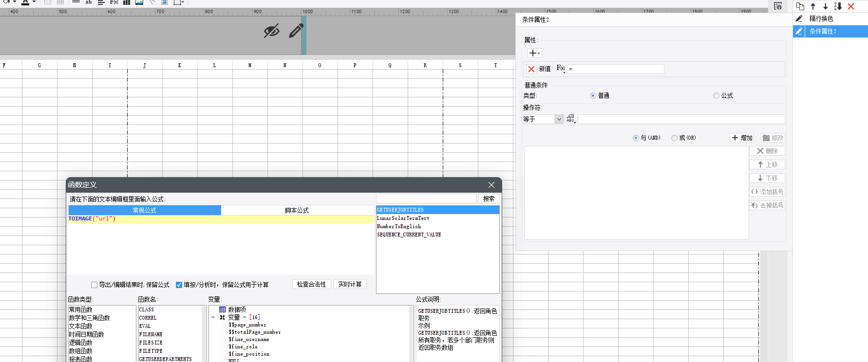868x362 pixels.
Task: Insert a chart using the bar chart icon
Action: tap(127, 2)
